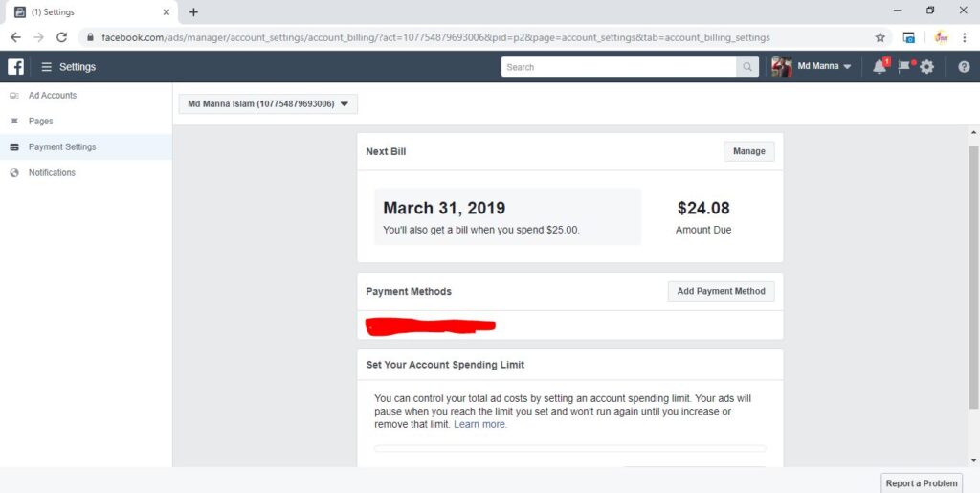Open Notifications in the left sidebar
Viewport: 980px width, 493px height.
(52, 173)
